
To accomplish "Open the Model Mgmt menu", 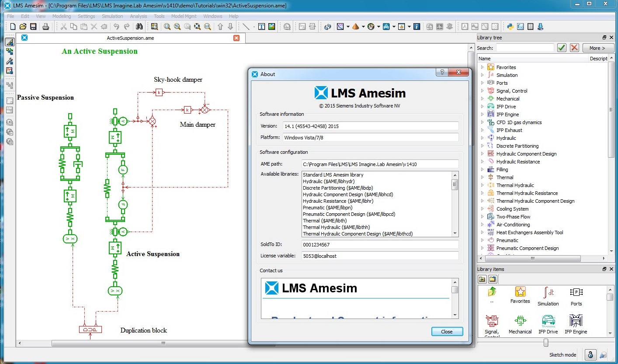I will coord(183,16).
